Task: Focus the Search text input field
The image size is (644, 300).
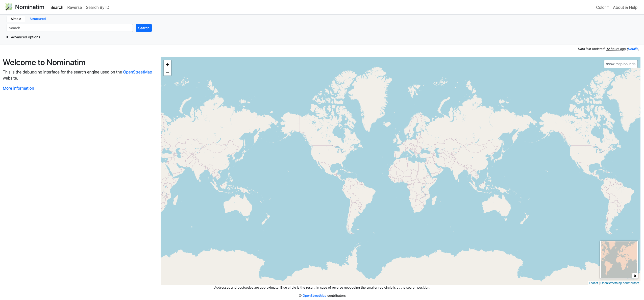Action: tap(70, 28)
